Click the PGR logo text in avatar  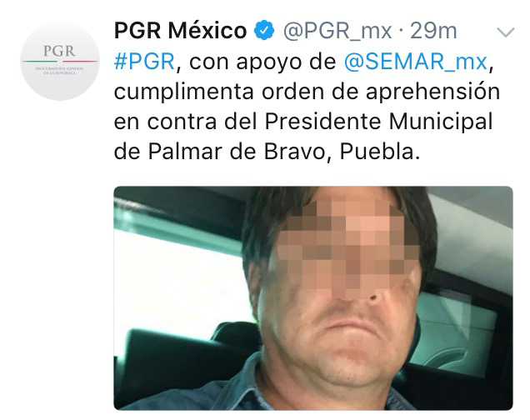pyautogui.click(x=59, y=51)
